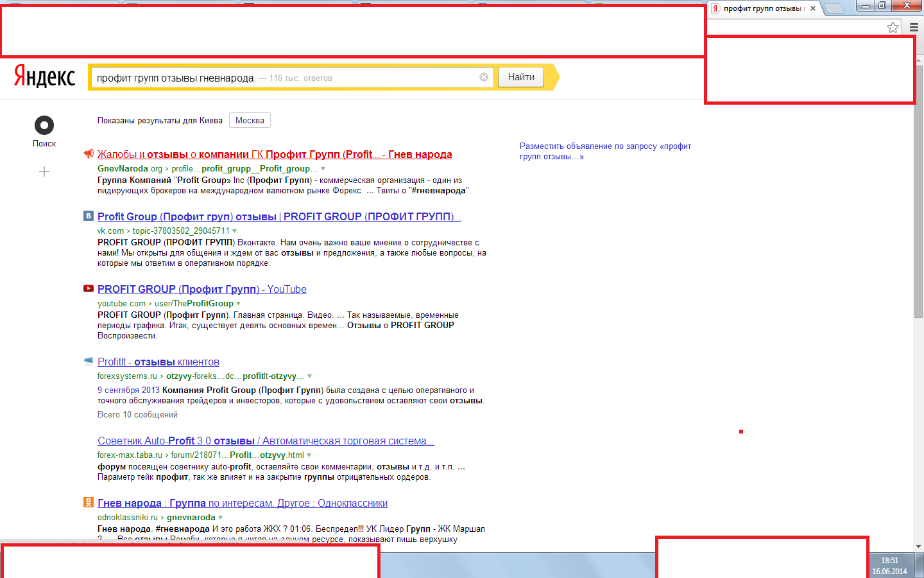This screenshot has width=924, height=578.
Task: Open a new browser tab
Action: pyautogui.click(x=834, y=8)
